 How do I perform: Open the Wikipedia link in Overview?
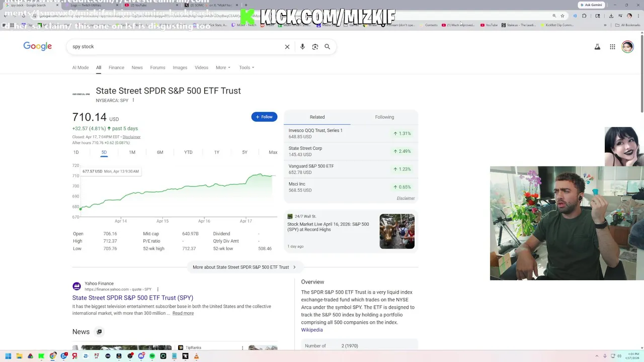pyautogui.click(x=312, y=330)
